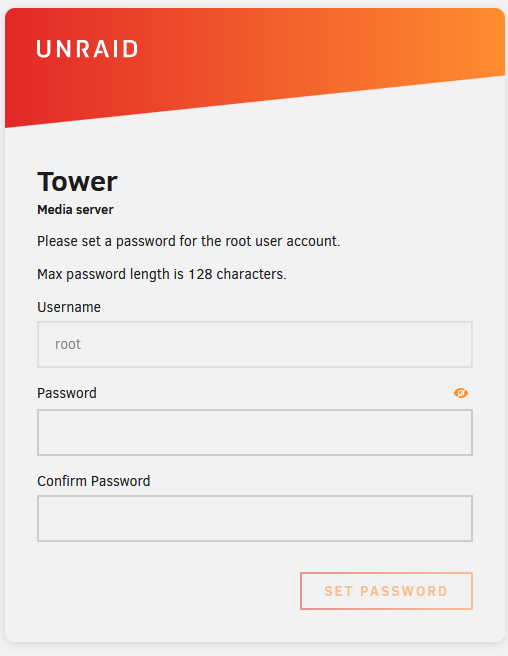Click the Username label
Viewport: 508px width, 656px height.
tap(69, 308)
